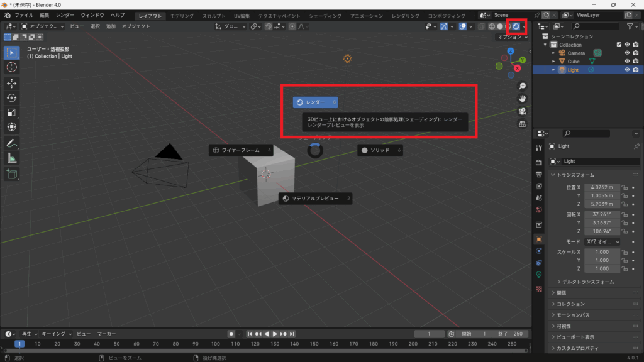Open the object mode dropdown
Viewport: 644px width, 362px height.
[x=42, y=26]
